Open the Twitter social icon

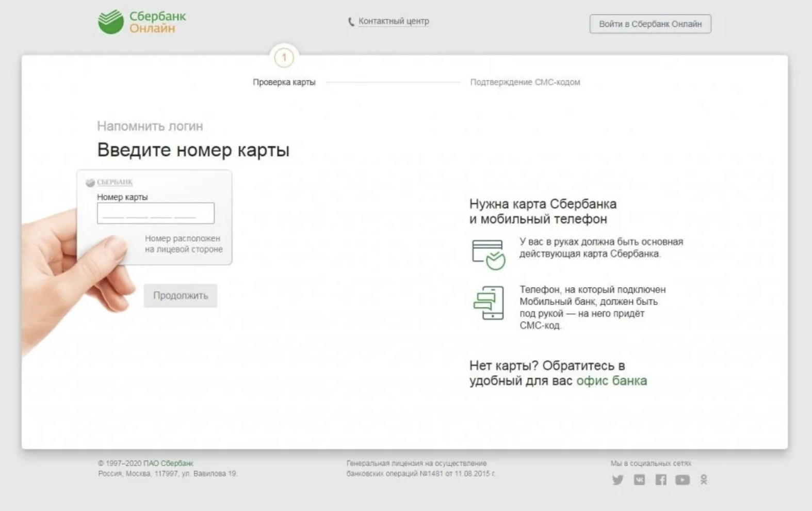618,480
